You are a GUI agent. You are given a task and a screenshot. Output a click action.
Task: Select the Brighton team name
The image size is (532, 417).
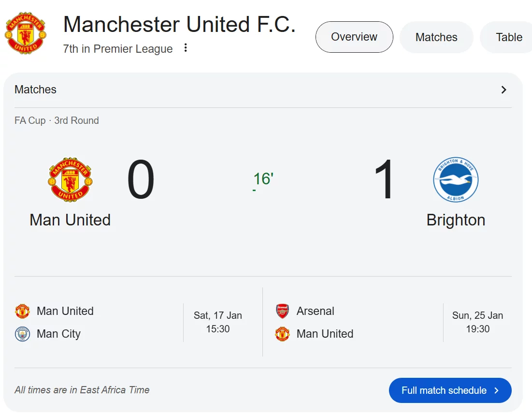456,220
